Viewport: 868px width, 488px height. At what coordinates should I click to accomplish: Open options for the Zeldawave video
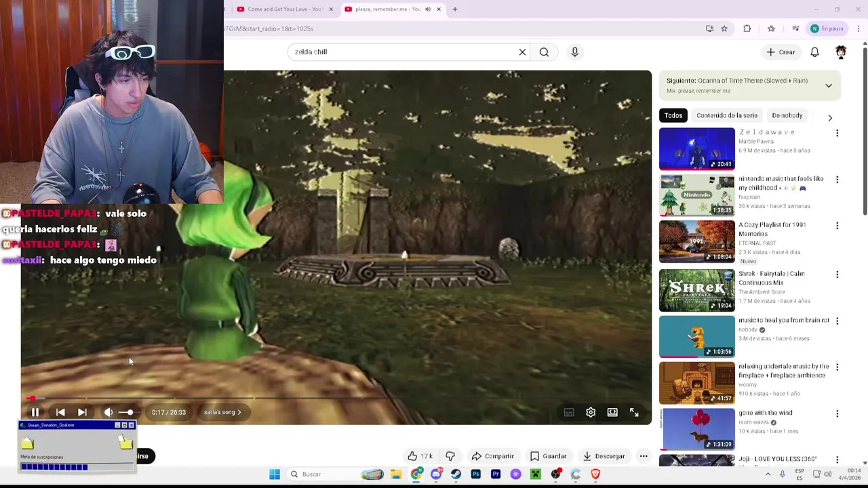(x=837, y=134)
